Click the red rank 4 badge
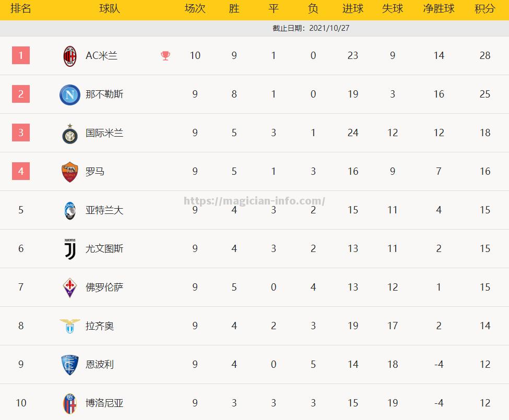The image size is (509, 420). pyautogui.click(x=21, y=171)
